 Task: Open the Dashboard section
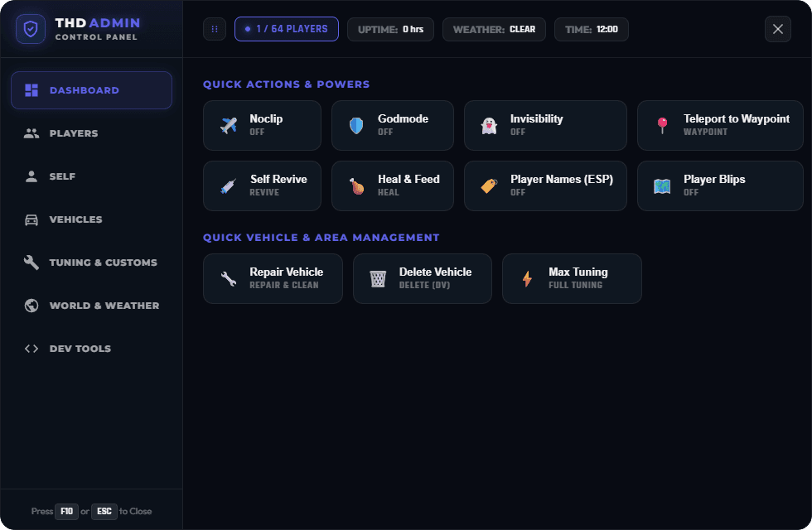92,90
